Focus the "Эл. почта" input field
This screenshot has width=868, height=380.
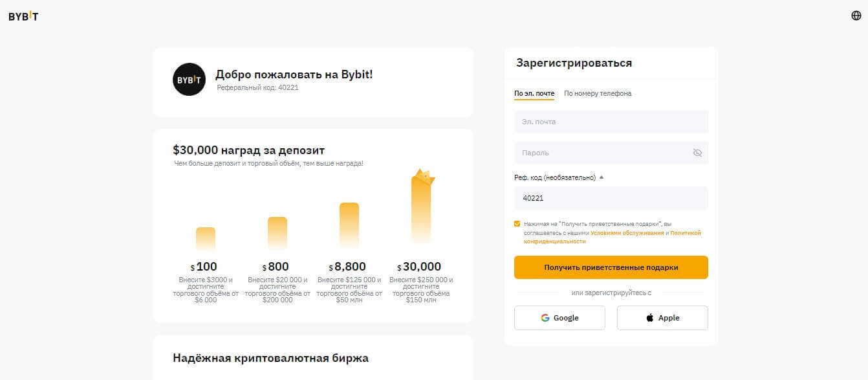click(x=611, y=122)
